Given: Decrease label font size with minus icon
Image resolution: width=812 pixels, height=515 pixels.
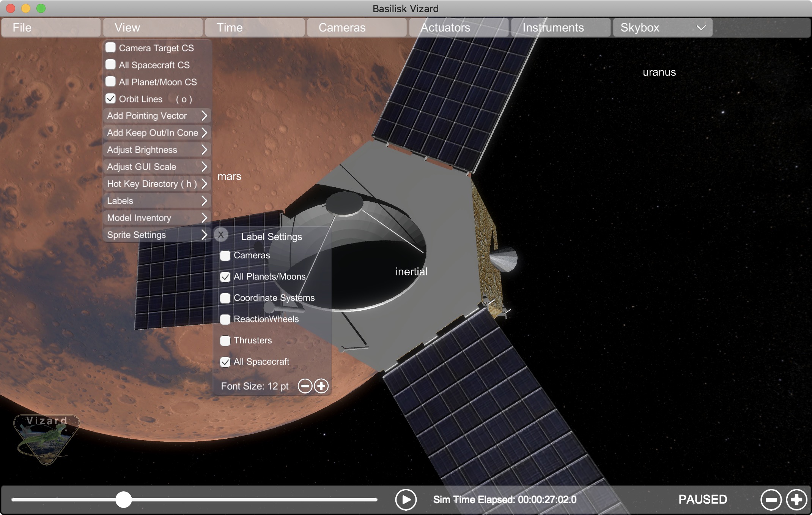Looking at the screenshot, I should pyautogui.click(x=305, y=386).
